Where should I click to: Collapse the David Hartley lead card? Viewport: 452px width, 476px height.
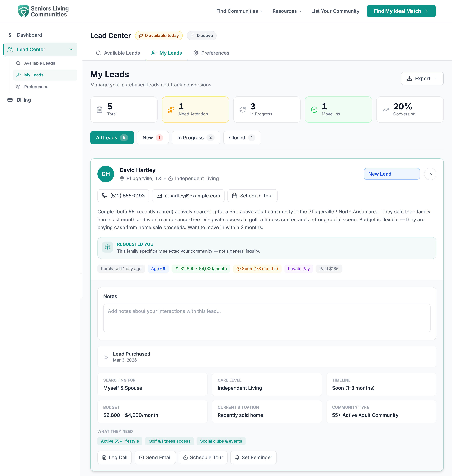tap(430, 174)
